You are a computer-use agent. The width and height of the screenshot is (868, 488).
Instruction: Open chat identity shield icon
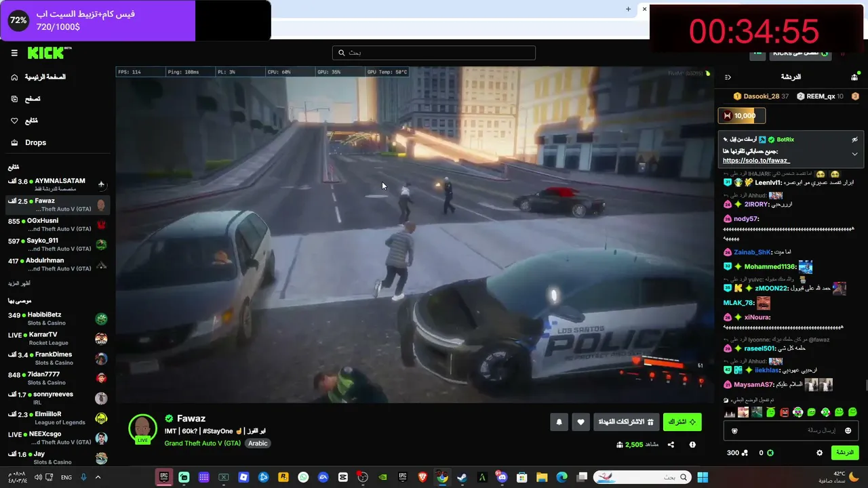(734, 430)
